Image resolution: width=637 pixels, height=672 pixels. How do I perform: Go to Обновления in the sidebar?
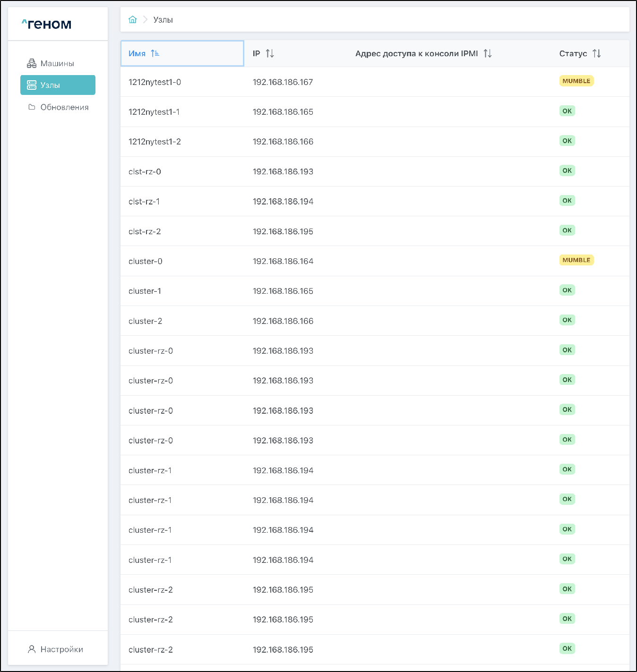[64, 107]
